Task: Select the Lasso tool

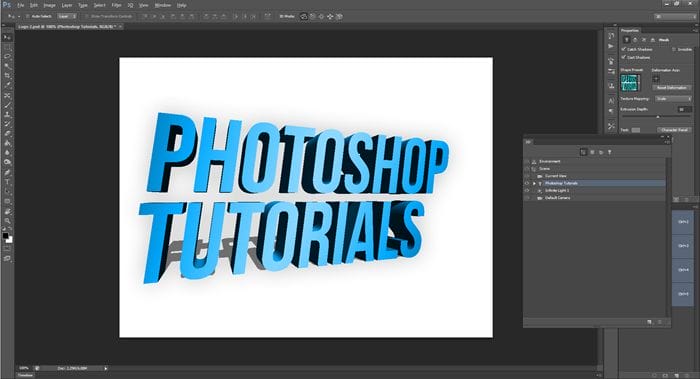Action: pyautogui.click(x=7, y=57)
